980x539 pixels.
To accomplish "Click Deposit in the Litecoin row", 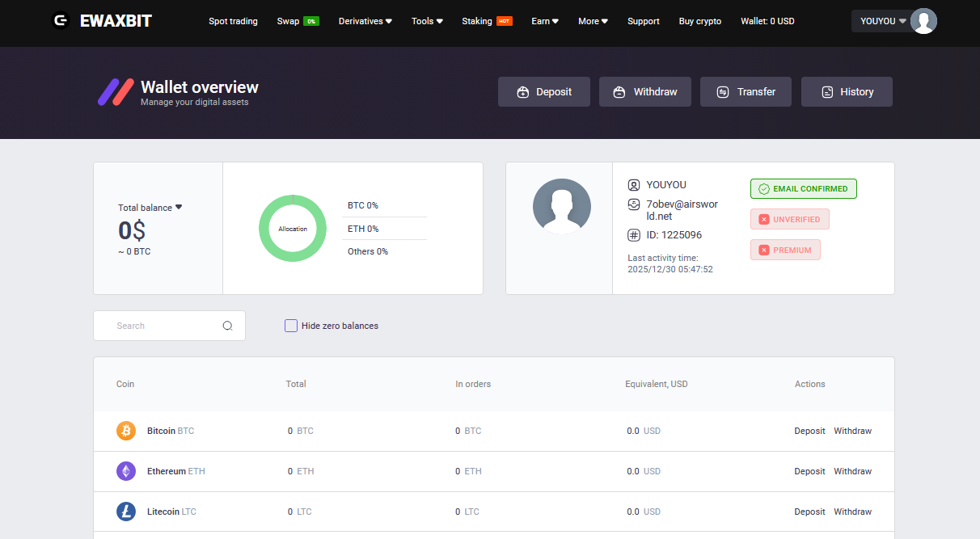I will (x=809, y=512).
